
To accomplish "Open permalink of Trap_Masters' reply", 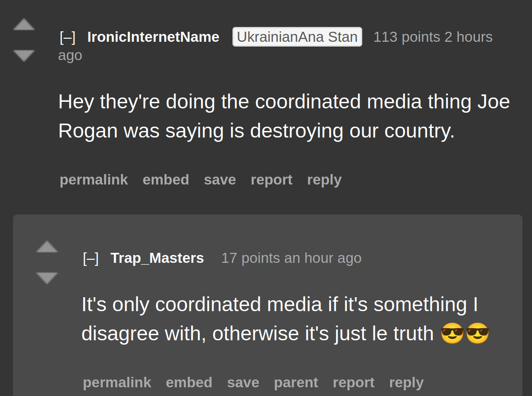I will [x=117, y=383].
